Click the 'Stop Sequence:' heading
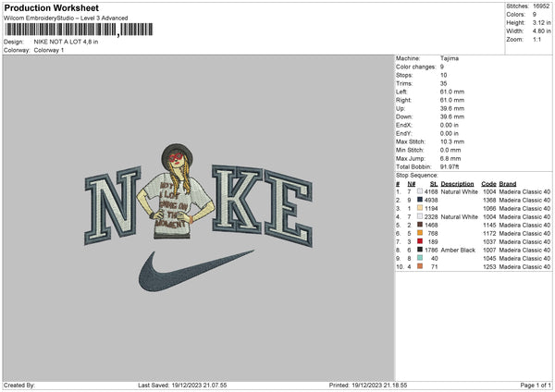 (x=416, y=175)
